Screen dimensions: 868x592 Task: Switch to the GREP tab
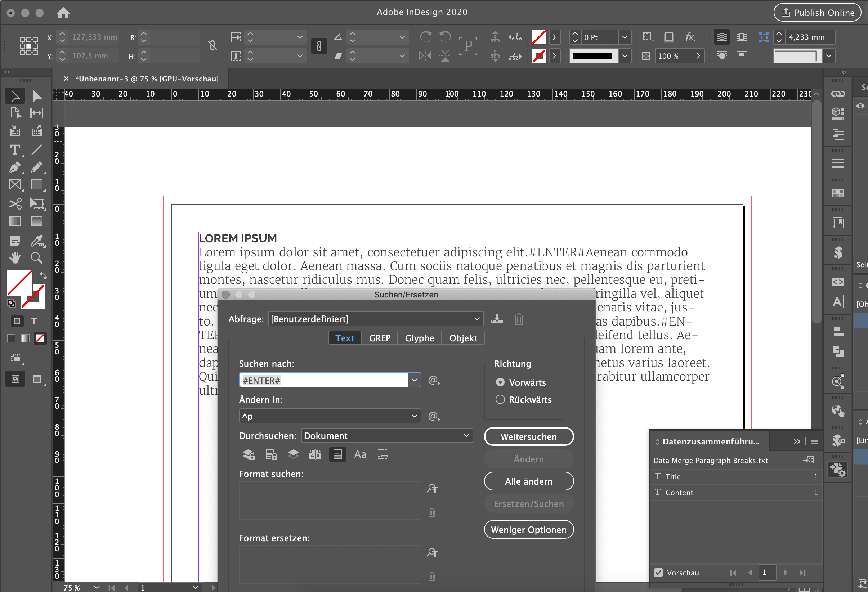(380, 338)
